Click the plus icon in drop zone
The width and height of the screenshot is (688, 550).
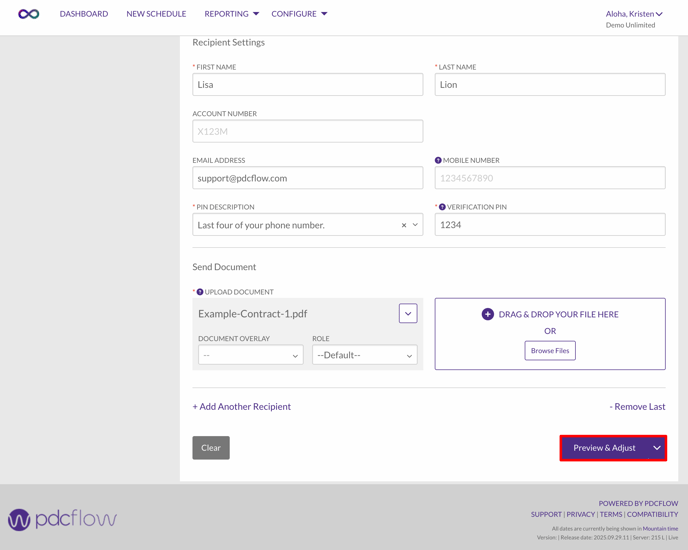pyautogui.click(x=488, y=314)
